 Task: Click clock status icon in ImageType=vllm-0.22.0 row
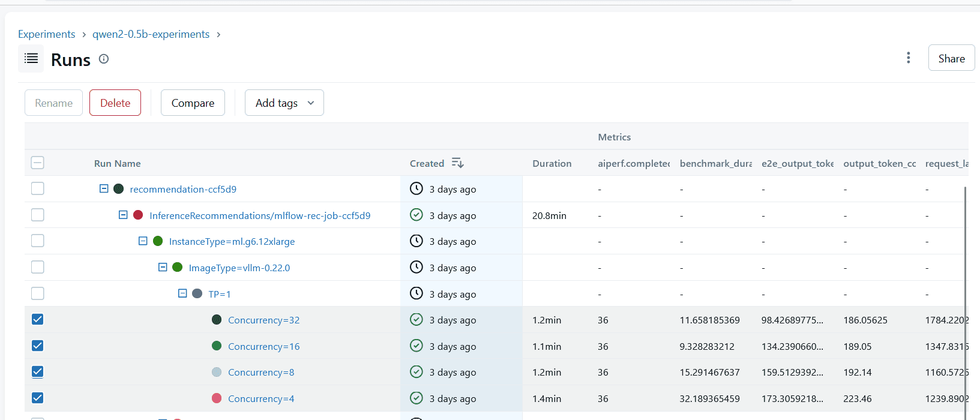click(416, 267)
